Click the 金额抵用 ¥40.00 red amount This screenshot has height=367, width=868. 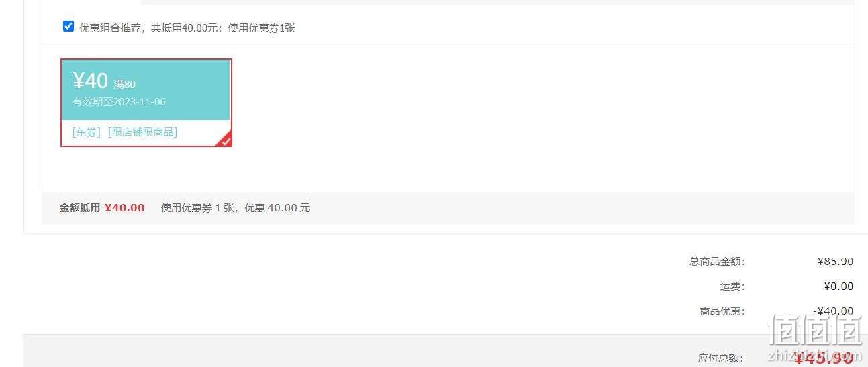[125, 208]
